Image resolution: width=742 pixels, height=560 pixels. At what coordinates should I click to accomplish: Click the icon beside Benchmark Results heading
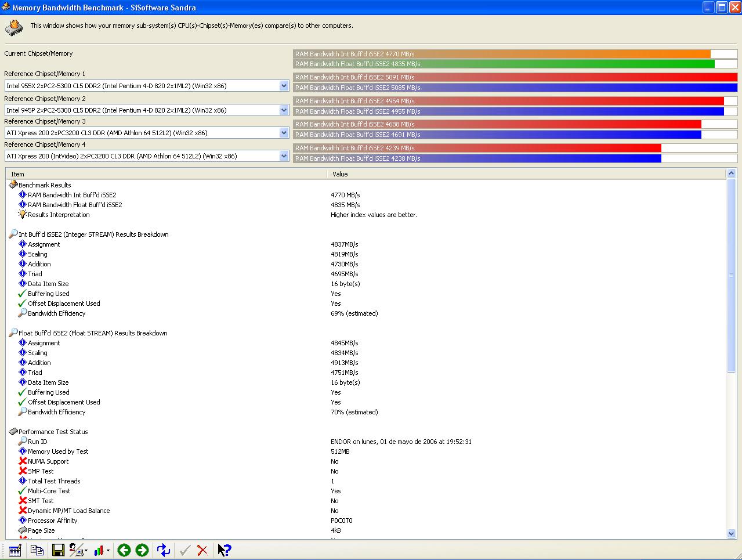click(x=13, y=185)
